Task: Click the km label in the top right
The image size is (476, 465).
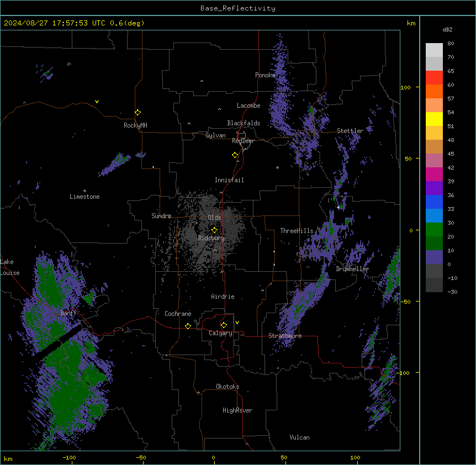Action: click(411, 23)
